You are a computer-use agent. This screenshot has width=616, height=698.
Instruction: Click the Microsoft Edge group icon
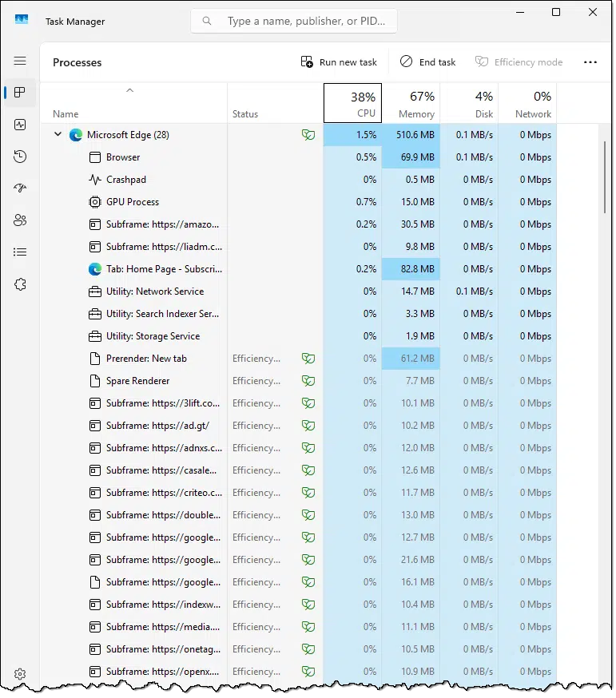pos(76,135)
